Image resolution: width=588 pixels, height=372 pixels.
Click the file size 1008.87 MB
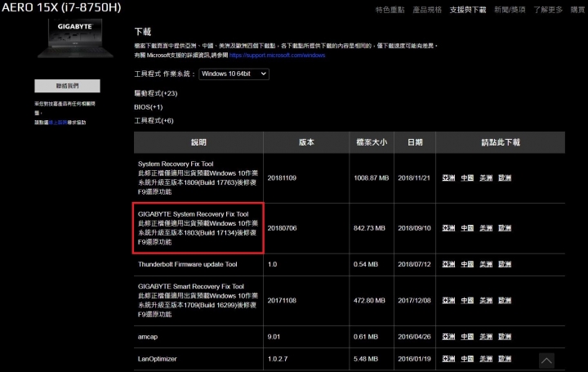click(x=372, y=178)
